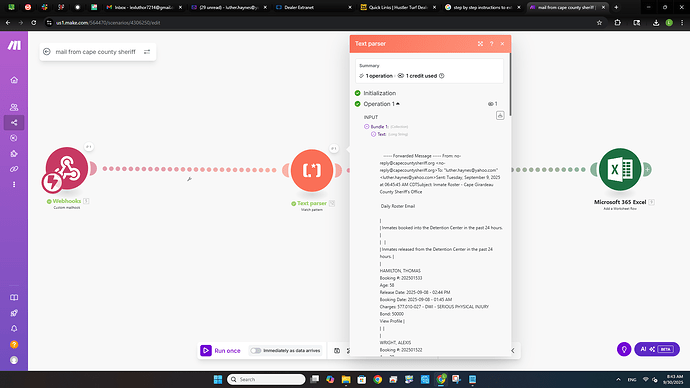Switch to Quick Links Hustler Turf tab

point(398,7)
